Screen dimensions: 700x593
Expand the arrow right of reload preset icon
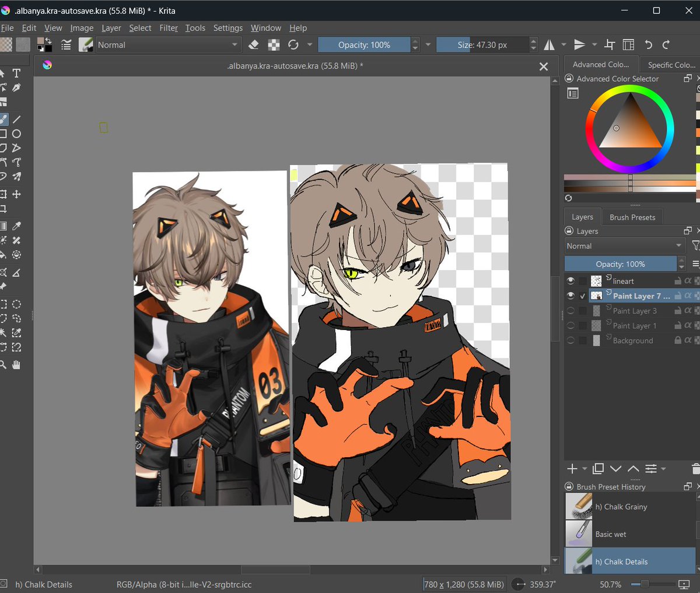tap(309, 45)
